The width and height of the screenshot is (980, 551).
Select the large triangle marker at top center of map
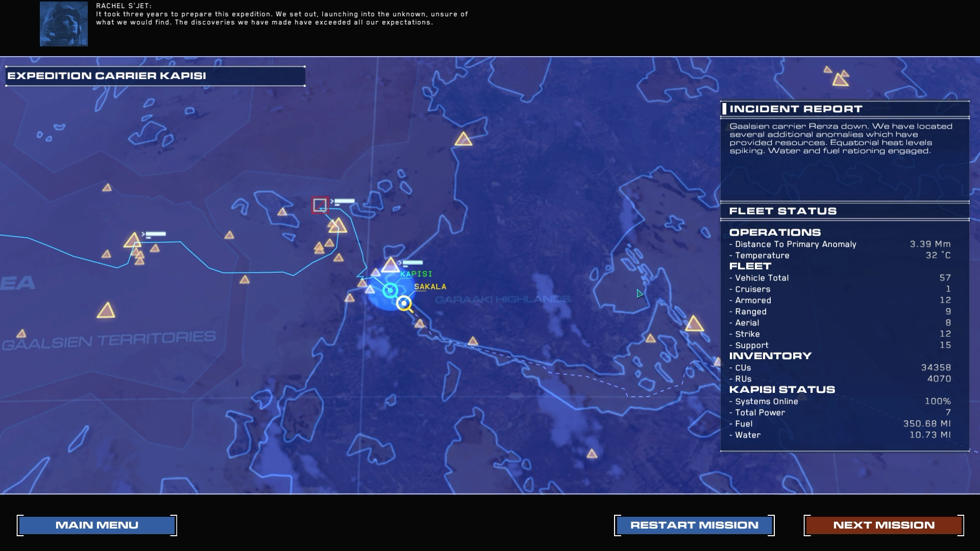pos(463,139)
